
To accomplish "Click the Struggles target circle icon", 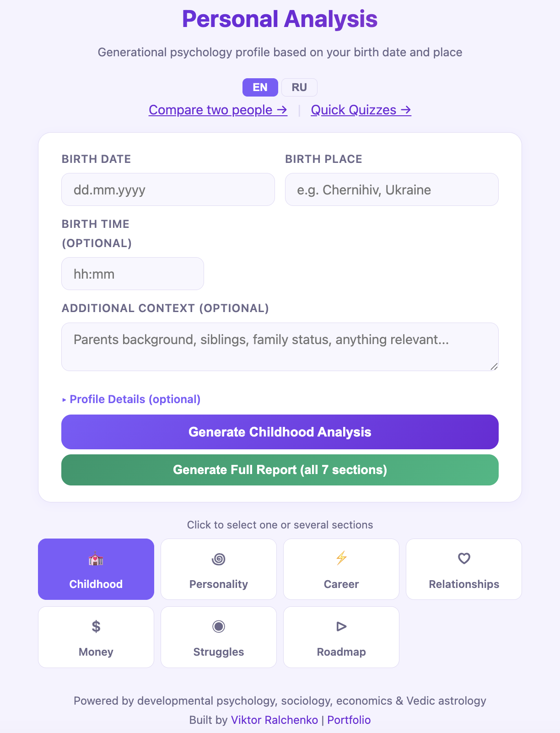I will tap(219, 626).
